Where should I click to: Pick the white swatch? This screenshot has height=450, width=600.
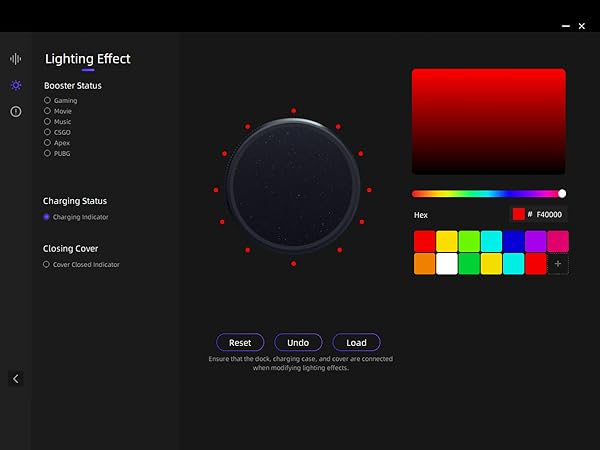coord(447,264)
